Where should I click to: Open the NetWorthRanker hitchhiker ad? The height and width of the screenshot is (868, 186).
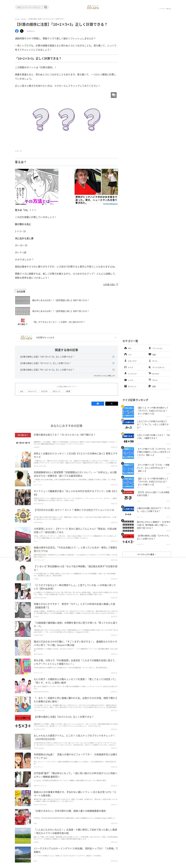(x=96, y=187)
